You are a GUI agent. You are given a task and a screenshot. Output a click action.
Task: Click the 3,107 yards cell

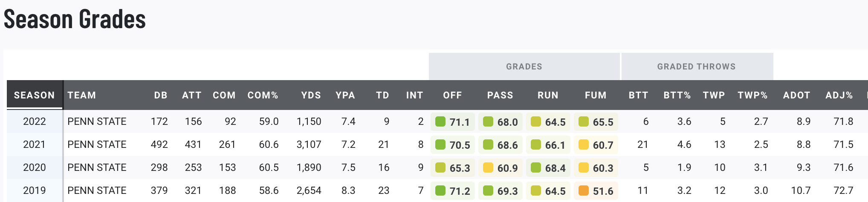[309, 144]
